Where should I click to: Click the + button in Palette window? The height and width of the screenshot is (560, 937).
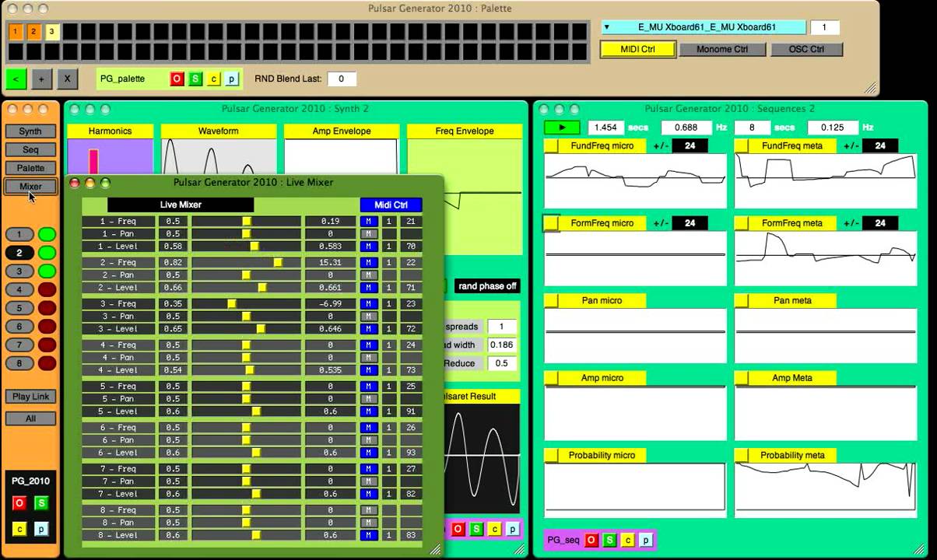click(x=41, y=79)
